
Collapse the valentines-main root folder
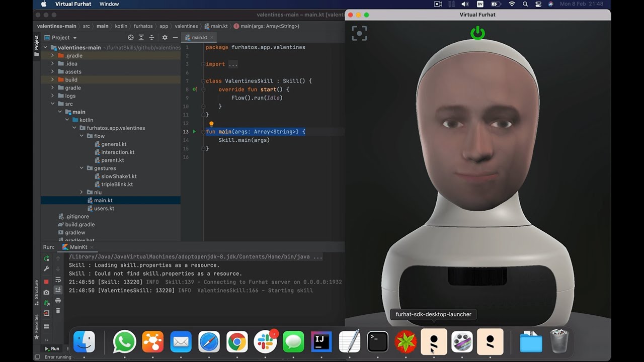pyautogui.click(x=45, y=48)
